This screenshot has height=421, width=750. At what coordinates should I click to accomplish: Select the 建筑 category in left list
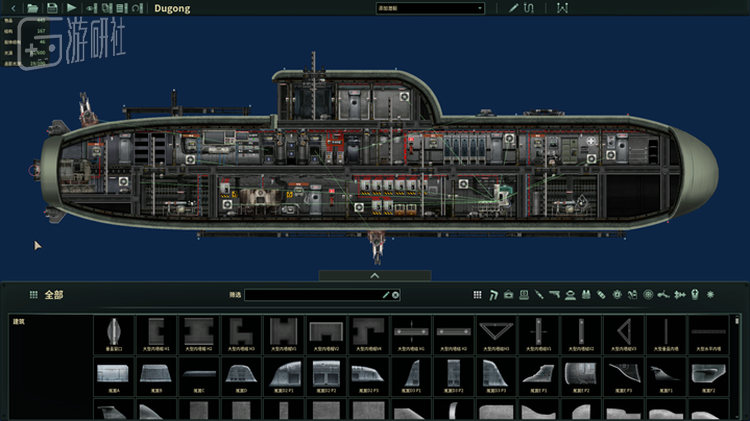point(19,322)
